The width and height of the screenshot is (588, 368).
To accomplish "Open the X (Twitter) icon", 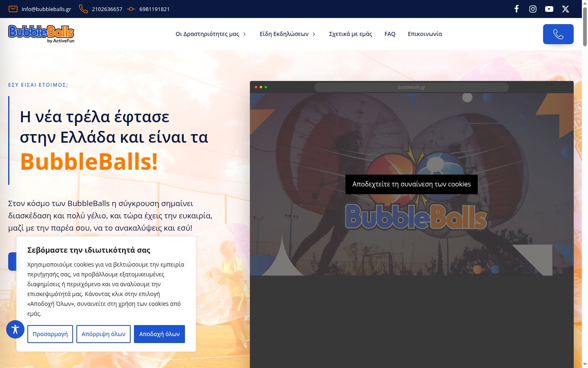I will click(566, 9).
